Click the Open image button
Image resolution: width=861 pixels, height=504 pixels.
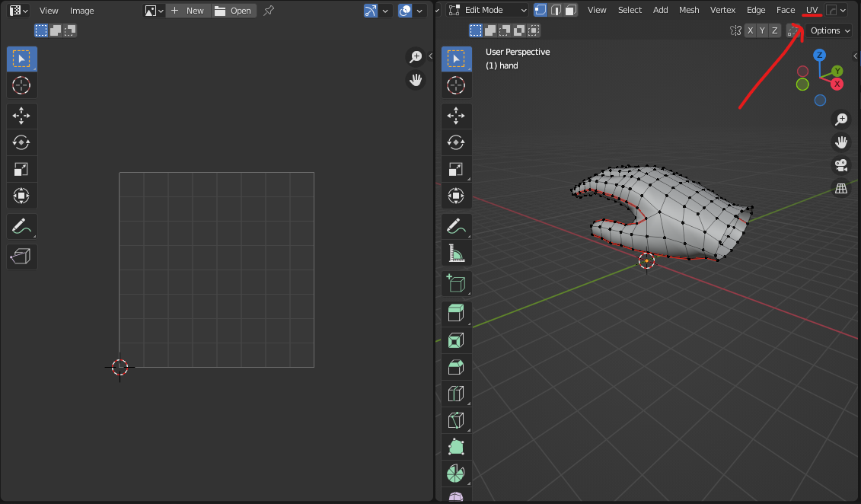tap(234, 11)
